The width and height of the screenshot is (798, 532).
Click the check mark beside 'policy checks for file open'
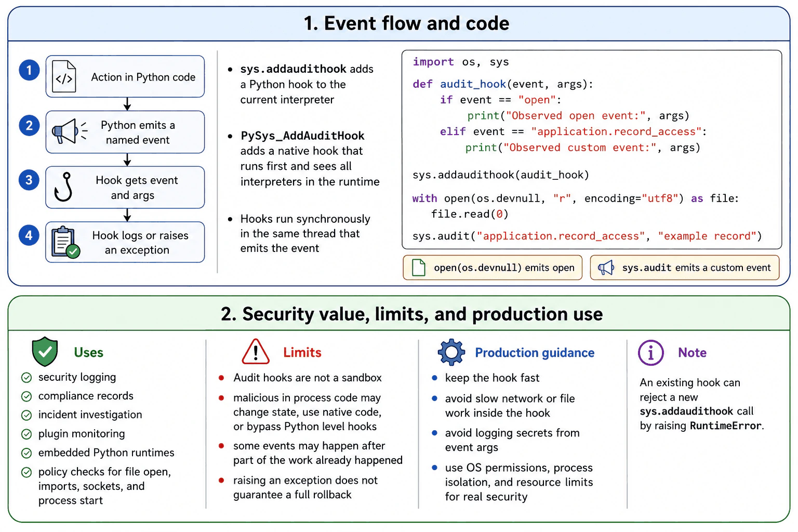pos(26,472)
